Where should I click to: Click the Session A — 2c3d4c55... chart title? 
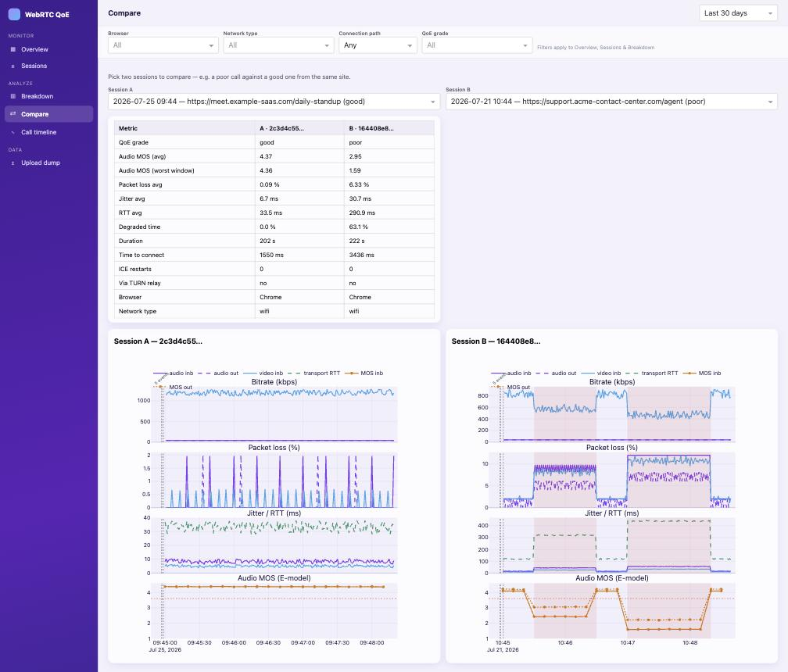[x=158, y=341]
